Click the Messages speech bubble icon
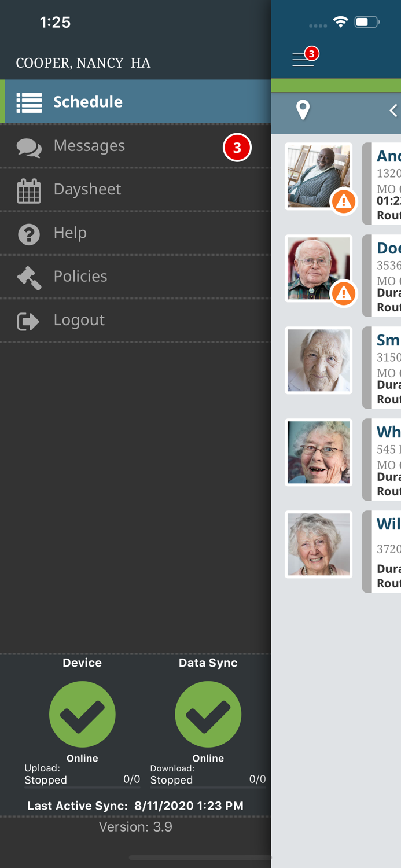401x868 pixels. (29, 148)
